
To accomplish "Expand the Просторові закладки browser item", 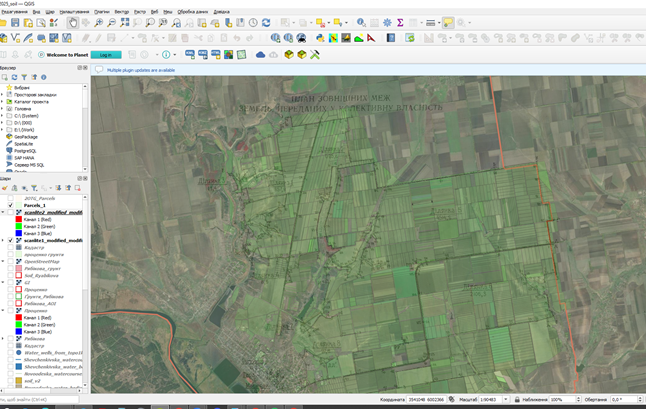I will (x=4, y=94).
